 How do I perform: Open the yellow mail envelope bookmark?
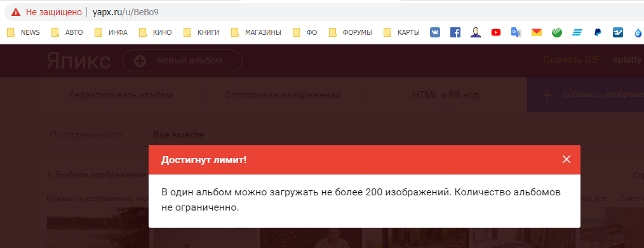click(x=537, y=32)
